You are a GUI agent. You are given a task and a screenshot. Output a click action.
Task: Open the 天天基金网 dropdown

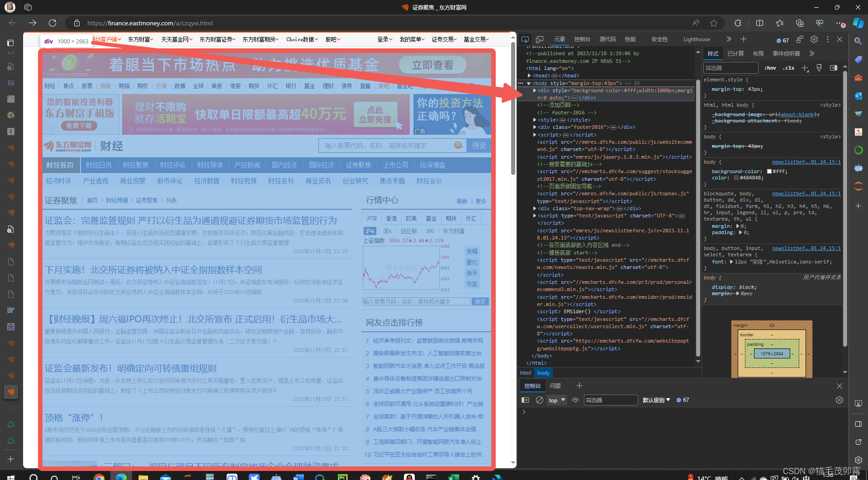click(x=177, y=39)
